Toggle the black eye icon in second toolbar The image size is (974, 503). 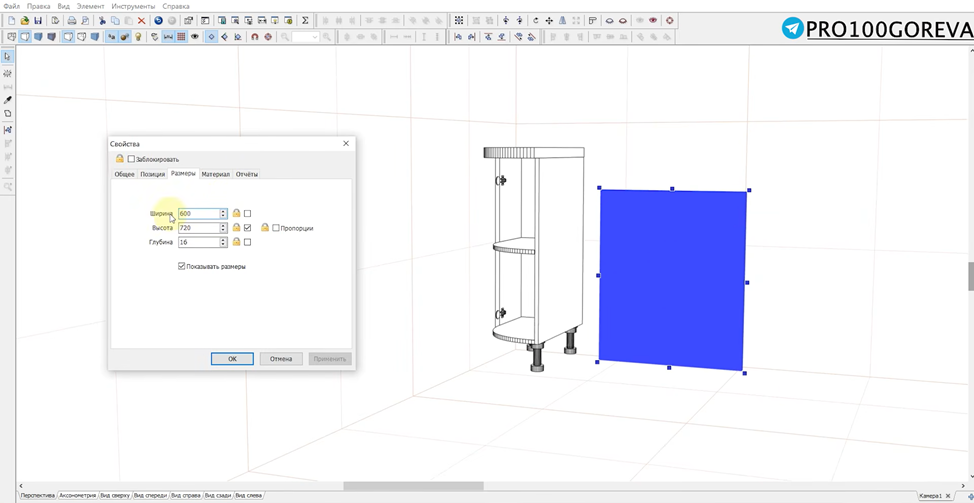[194, 37]
